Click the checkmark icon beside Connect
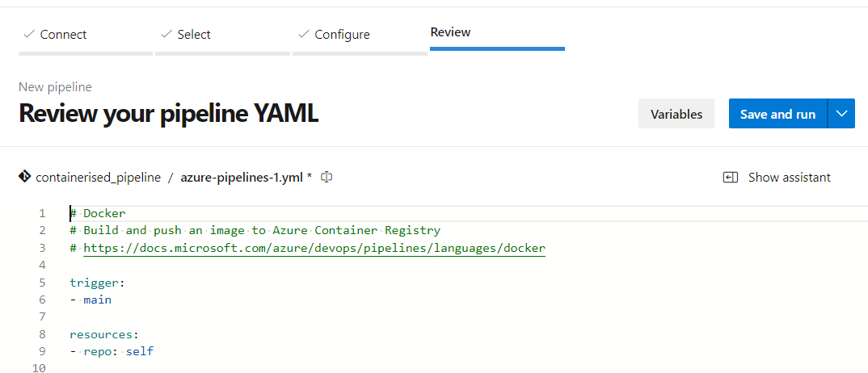868x373 pixels. [29, 35]
